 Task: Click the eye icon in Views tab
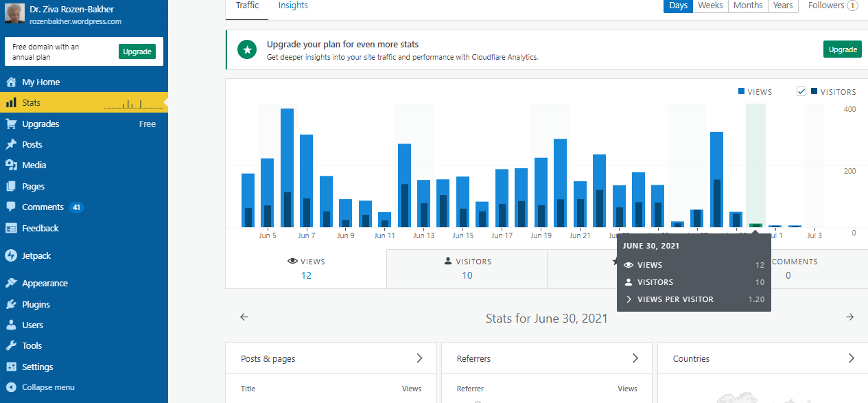pos(292,262)
